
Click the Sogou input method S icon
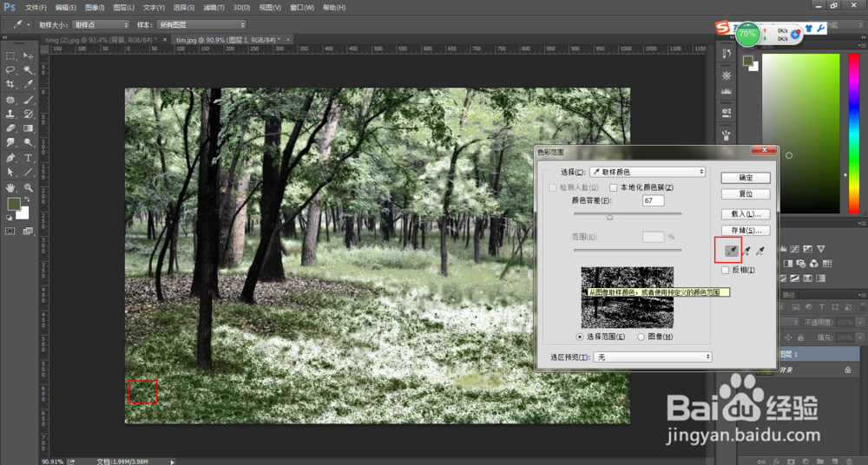(722, 28)
